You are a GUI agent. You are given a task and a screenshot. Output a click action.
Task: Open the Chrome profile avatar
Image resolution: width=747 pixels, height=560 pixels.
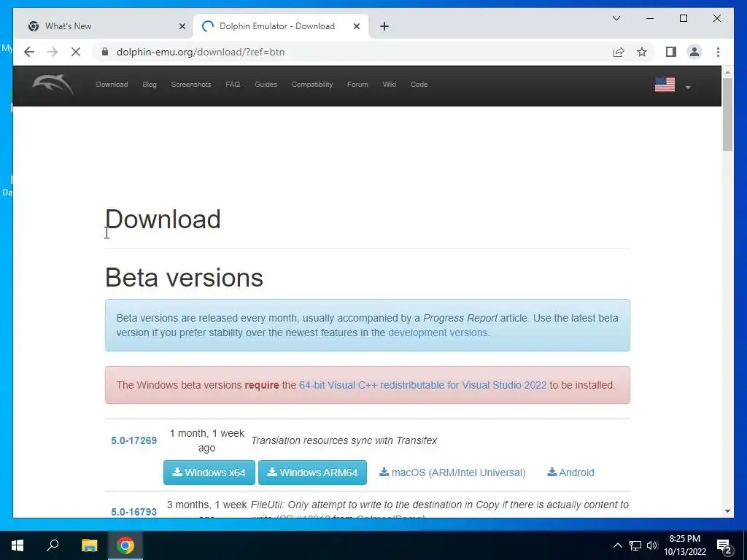click(x=694, y=52)
